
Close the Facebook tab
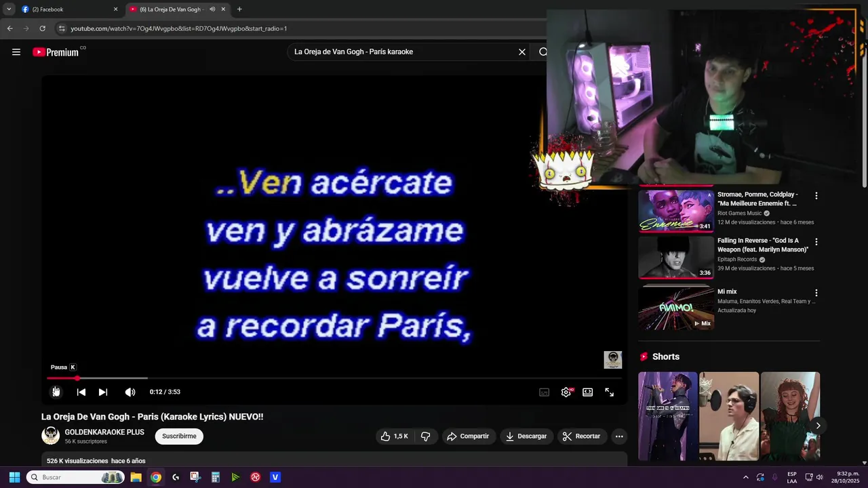coord(115,9)
